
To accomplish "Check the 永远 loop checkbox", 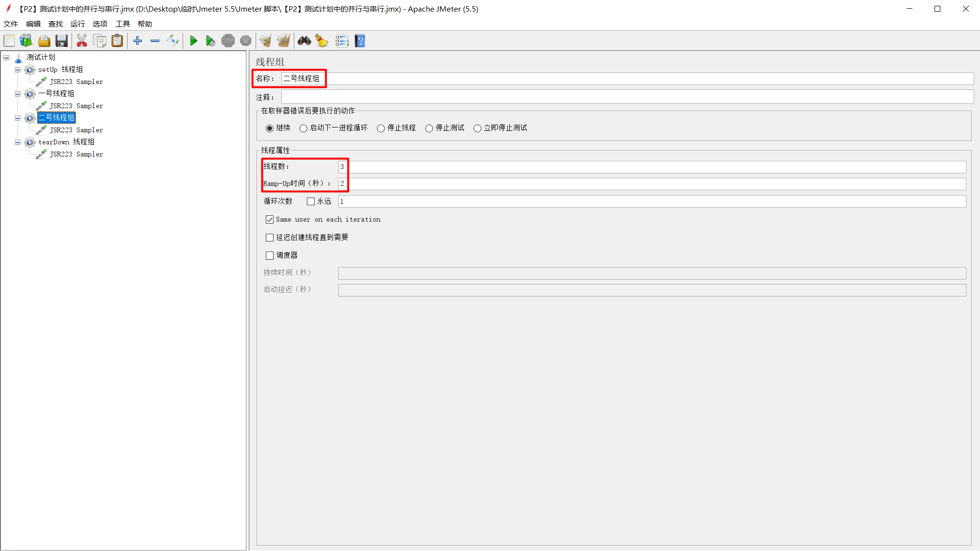I will pos(311,201).
